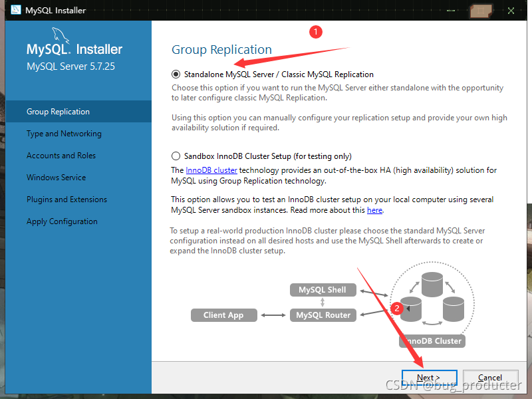532x399 pixels.
Task: Click the InnoDB Cluster diagram label
Action: (432, 340)
